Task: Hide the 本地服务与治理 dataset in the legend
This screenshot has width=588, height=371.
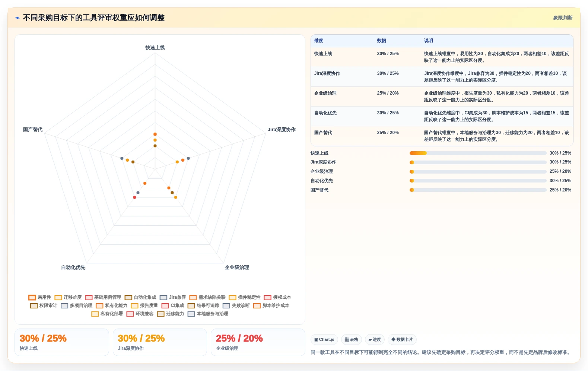Action: pyautogui.click(x=208, y=314)
